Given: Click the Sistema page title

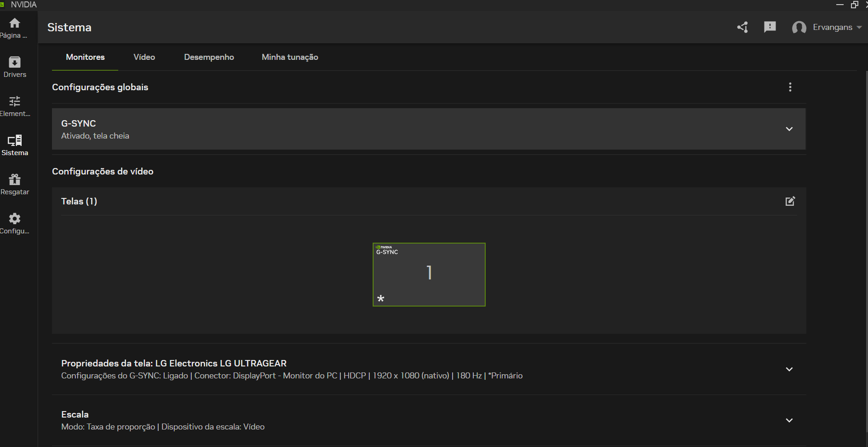Looking at the screenshot, I should 69,27.
